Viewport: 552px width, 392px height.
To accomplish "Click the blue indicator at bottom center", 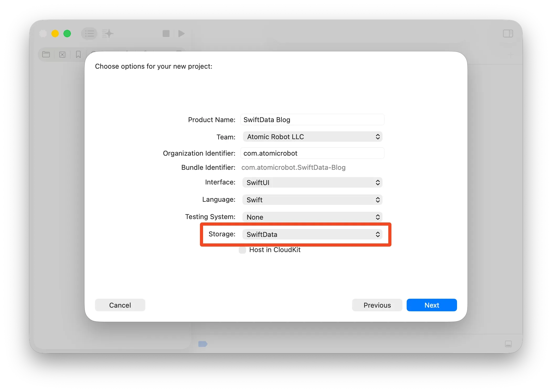I will click(x=203, y=344).
